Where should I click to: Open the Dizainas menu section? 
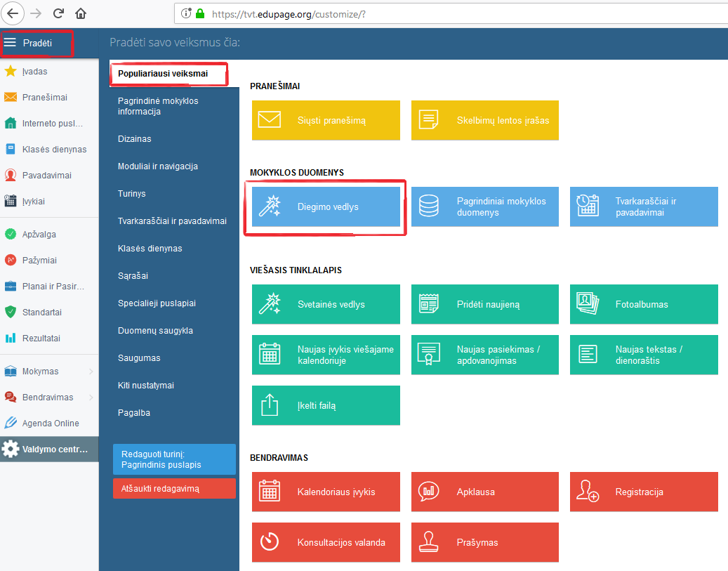pyautogui.click(x=135, y=139)
